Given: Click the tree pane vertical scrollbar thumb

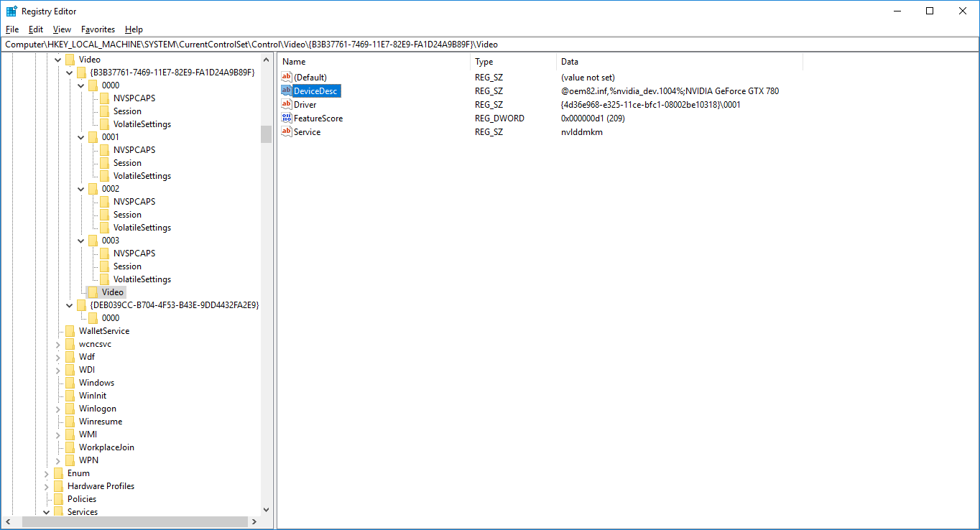Looking at the screenshot, I should pos(266,134).
